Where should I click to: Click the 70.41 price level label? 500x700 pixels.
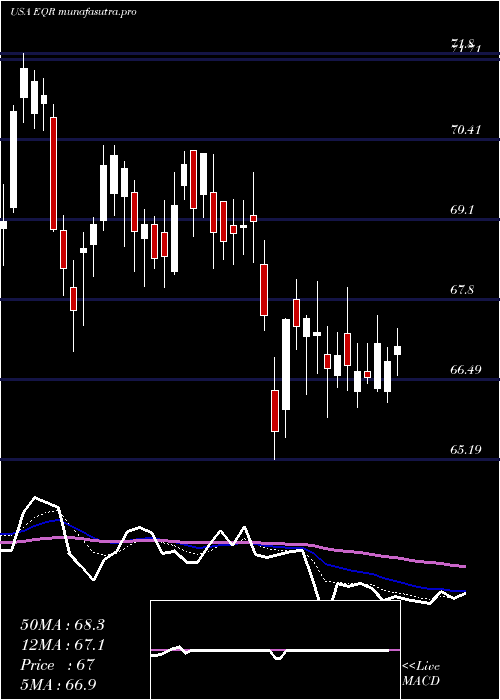[x=466, y=130]
